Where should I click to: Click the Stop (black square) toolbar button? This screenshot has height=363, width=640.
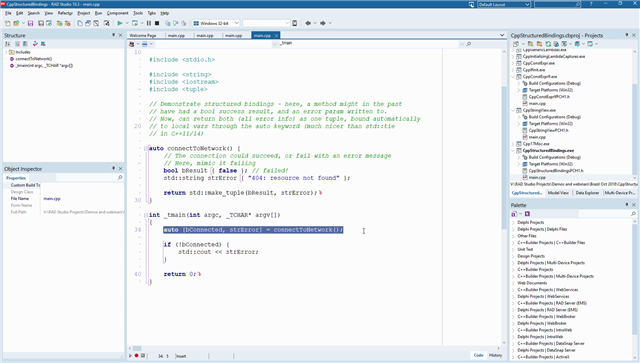click(157, 23)
